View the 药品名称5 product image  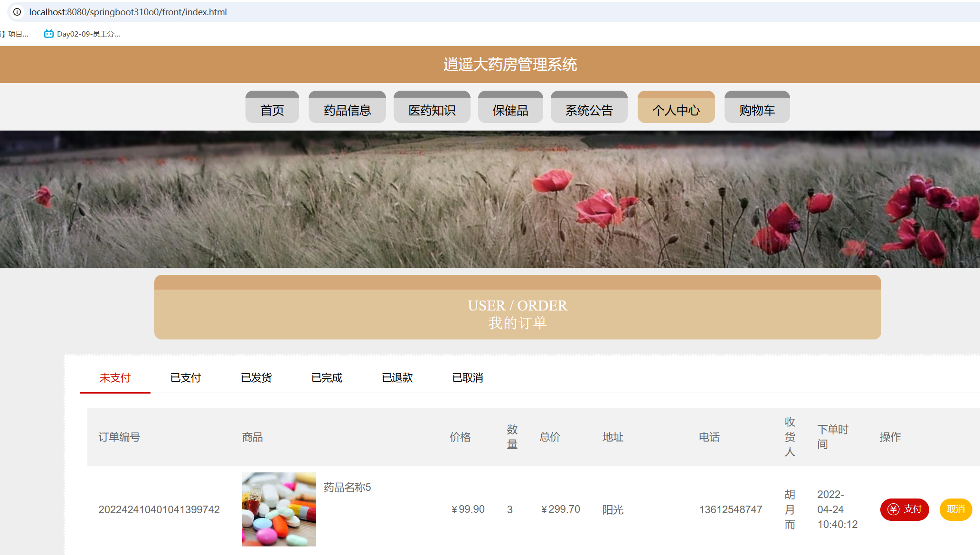pyautogui.click(x=279, y=509)
